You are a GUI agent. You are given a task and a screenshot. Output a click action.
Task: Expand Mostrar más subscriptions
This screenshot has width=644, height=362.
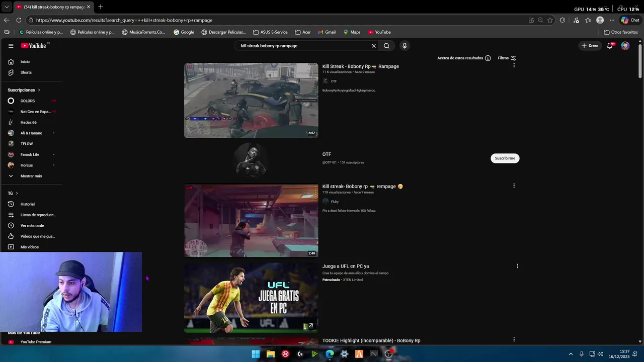click(31, 176)
